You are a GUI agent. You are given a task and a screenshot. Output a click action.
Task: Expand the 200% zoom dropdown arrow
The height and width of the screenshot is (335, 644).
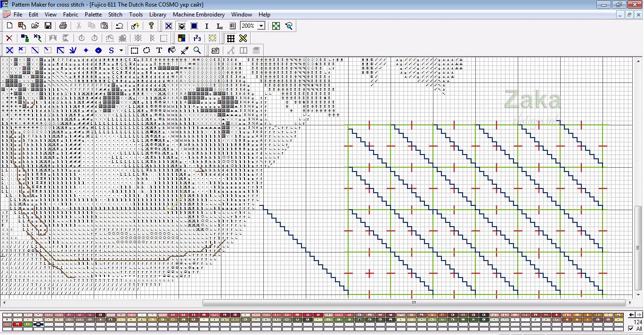(x=261, y=26)
